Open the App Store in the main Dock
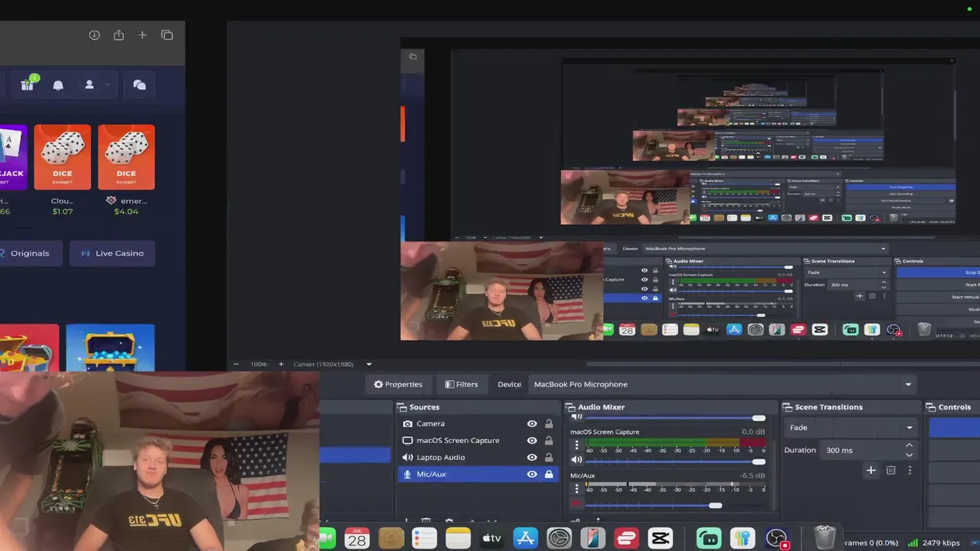 coord(525,539)
